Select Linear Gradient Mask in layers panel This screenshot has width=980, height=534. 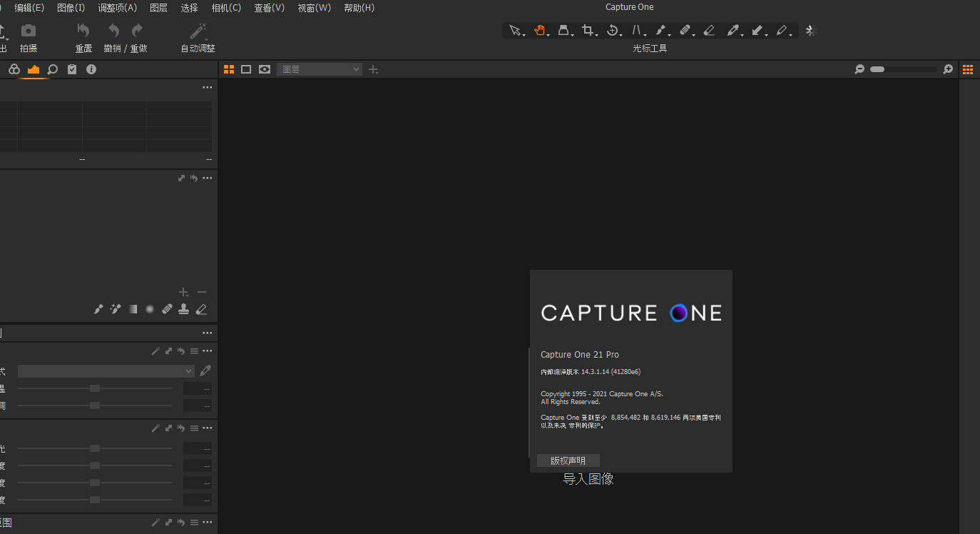pos(133,309)
